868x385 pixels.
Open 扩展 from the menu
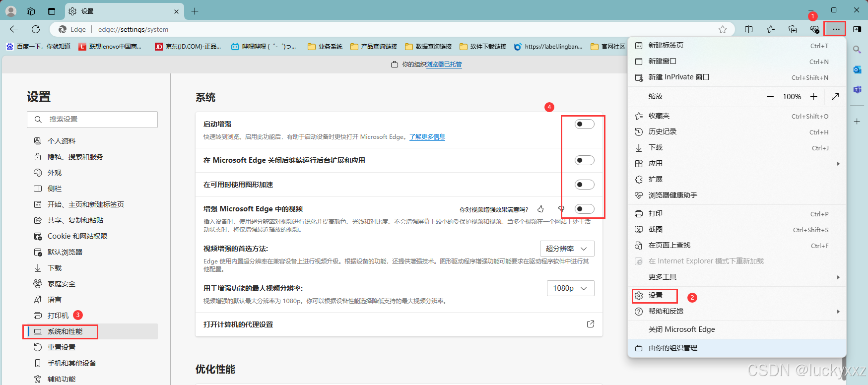pyautogui.click(x=737, y=180)
